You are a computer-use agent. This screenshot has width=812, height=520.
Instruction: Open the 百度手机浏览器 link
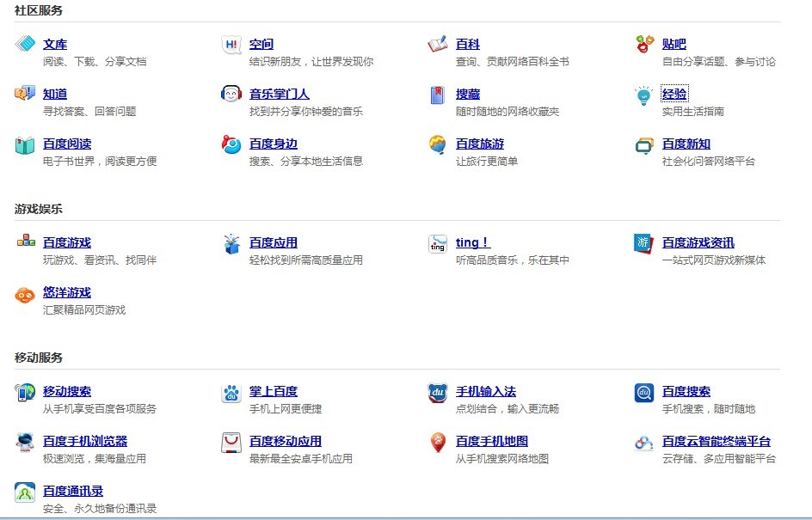click(85, 441)
